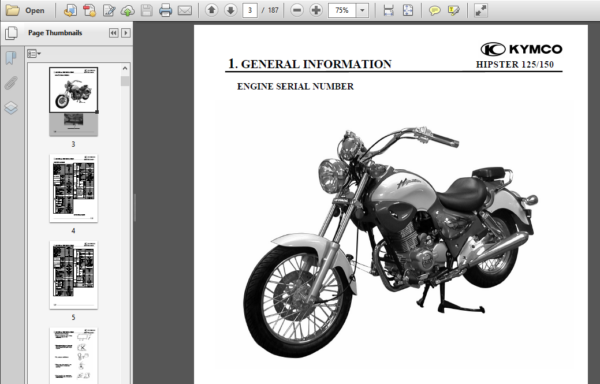This screenshot has height=384, width=600.
Task: Click the create PDF icon with star
Action: click(x=89, y=10)
